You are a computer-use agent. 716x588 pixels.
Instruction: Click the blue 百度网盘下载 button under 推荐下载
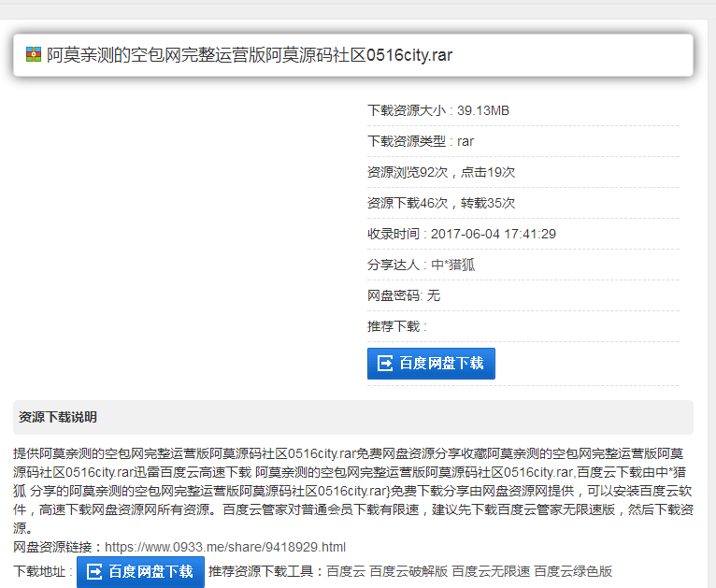coord(431,364)
